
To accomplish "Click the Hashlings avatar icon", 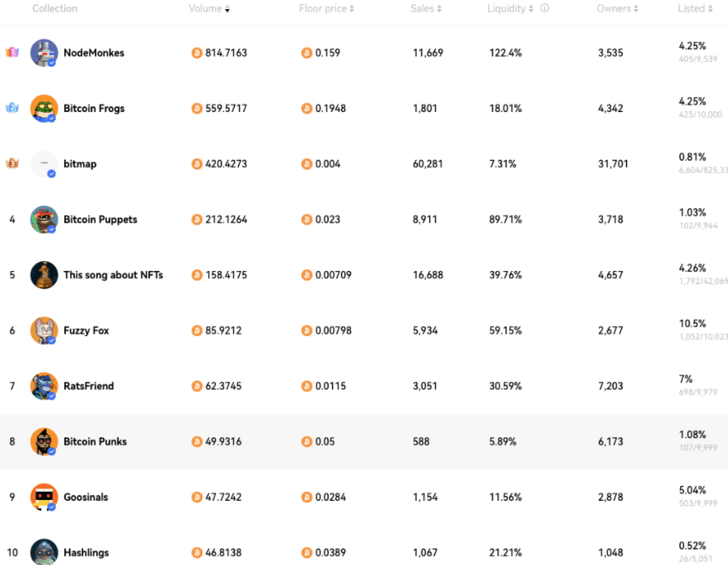I will tap(44, 552).
